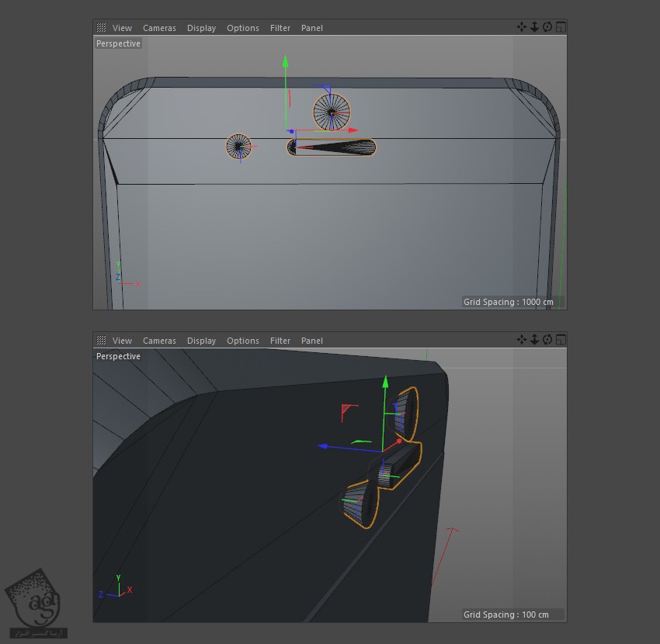Select the small round wheel object in top viewport
This screenshot has width=660, height=644.
click(239, 146)
